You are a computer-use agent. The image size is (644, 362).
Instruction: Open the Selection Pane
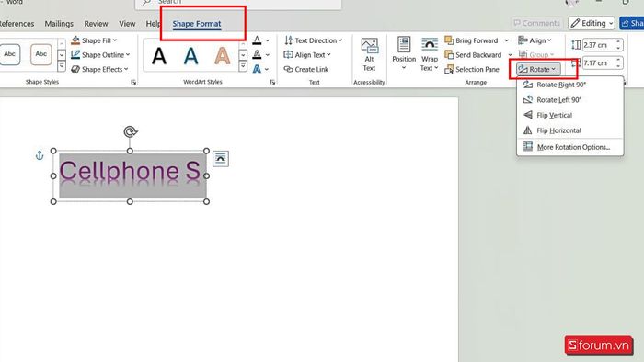pos(472,69)
